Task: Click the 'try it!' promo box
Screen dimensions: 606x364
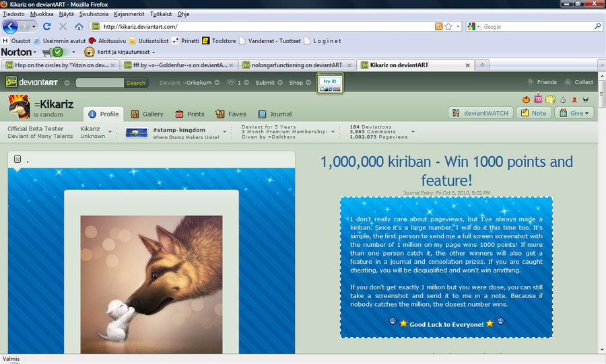Action: coord(330,83)
